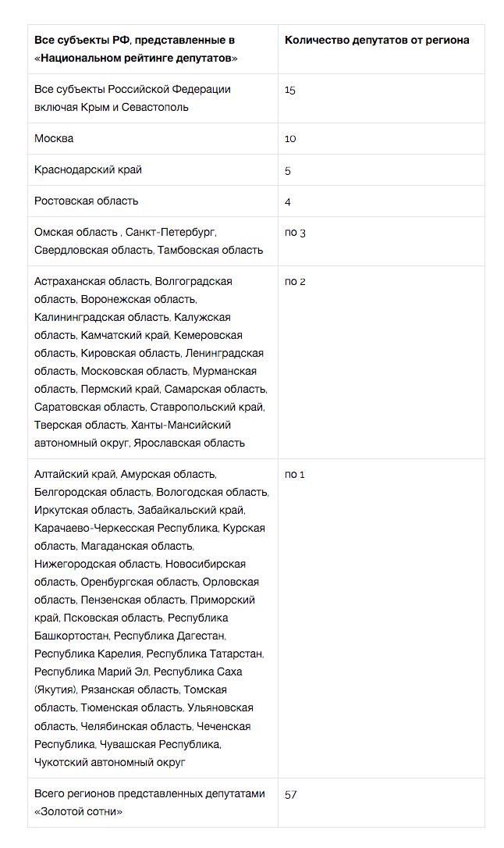Click the text 'Омская область , Санкт-Петербург'

tap(126, 232)
